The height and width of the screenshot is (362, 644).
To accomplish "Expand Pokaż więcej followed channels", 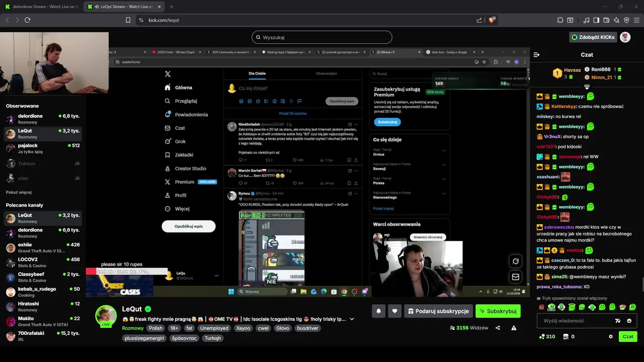I will coord(19,192).
